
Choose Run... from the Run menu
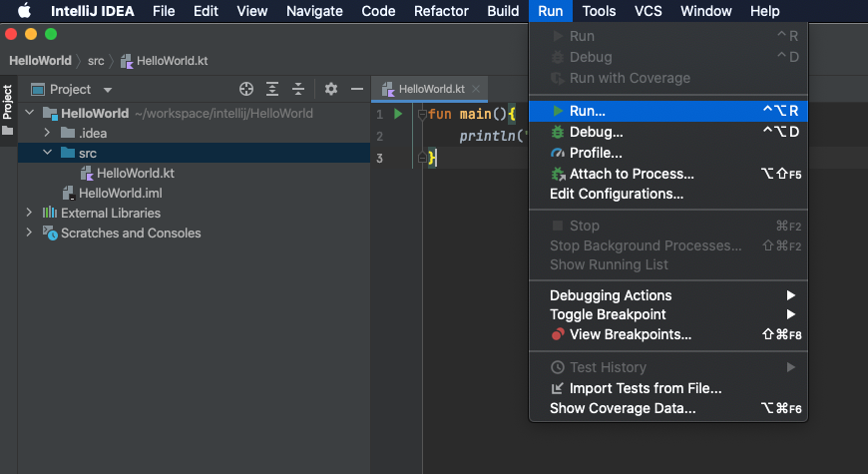click(x=668, y=111)
